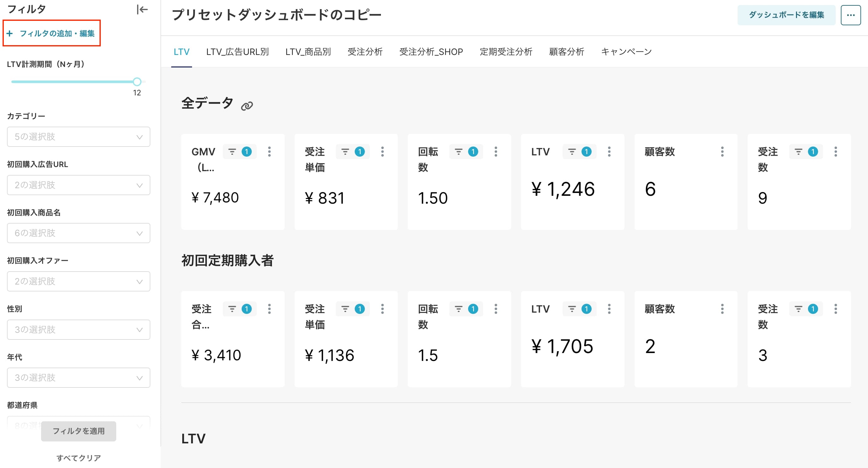
Task: Open the more options menu beside ダッシュボードを編集
Action: [851, 15]
